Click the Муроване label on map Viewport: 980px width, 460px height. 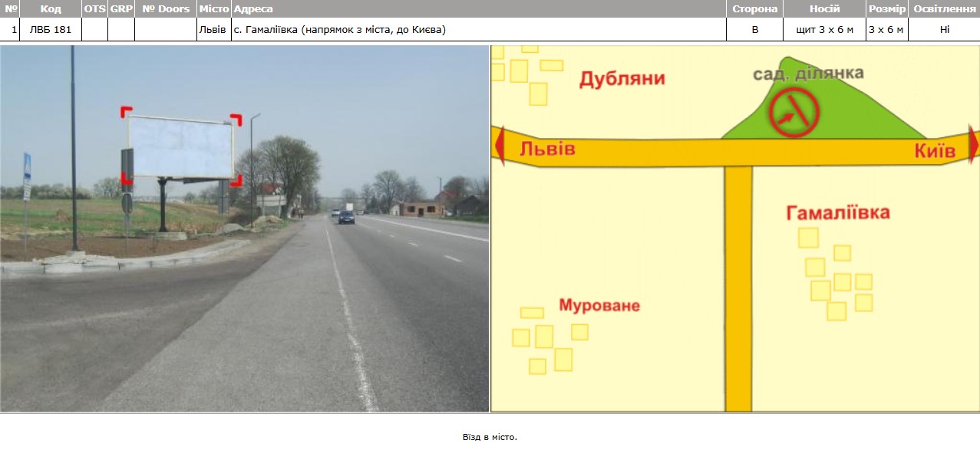pos(599,305)
